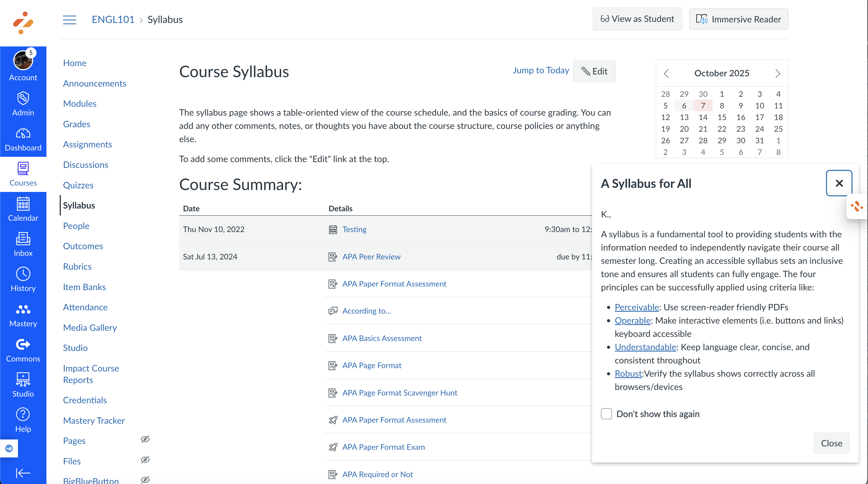This screenshot has width=868, height=484.
Task: Collapse the global navigation sidebar arrow
Action: pos(23,473)
